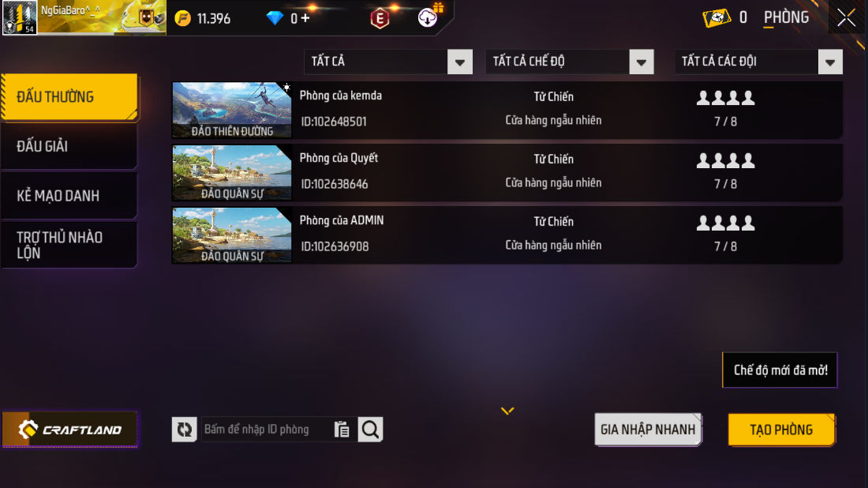Open the cloud download gift icon
The width and height of the screenshot is (868, 488).
point(428,17)
